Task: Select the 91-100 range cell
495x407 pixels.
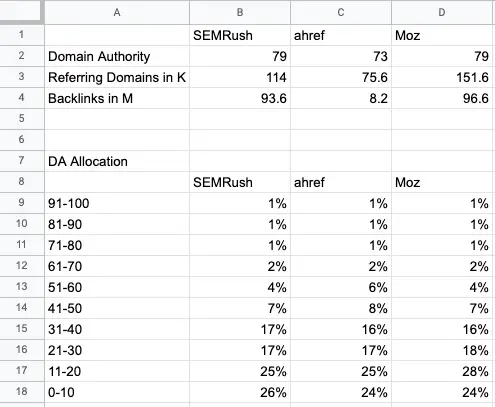Action: click(x=117, y=203)
